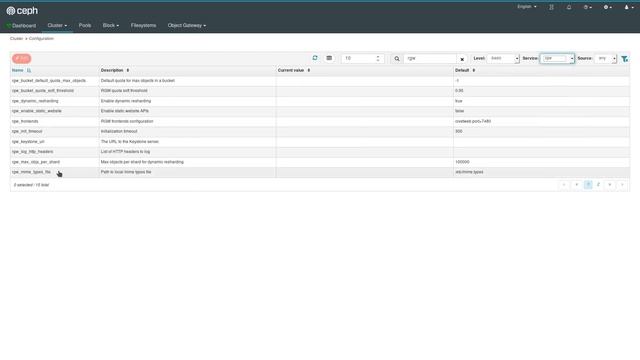This screenshot has height=360, width=640.
Task: Click default value 100000
Action: click(462, 162)
